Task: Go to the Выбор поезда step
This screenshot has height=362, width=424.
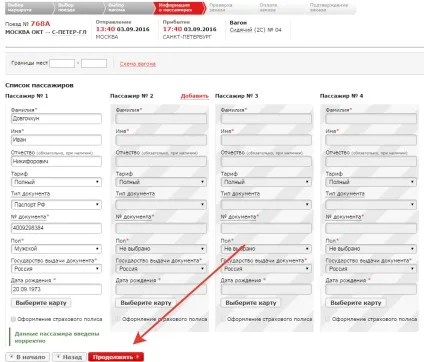Action: click(78, 8)
